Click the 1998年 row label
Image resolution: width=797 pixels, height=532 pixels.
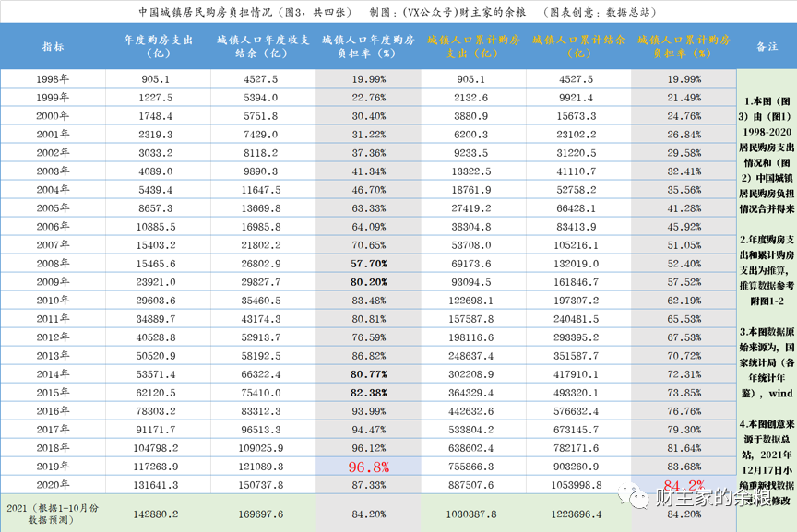[53, 79]
